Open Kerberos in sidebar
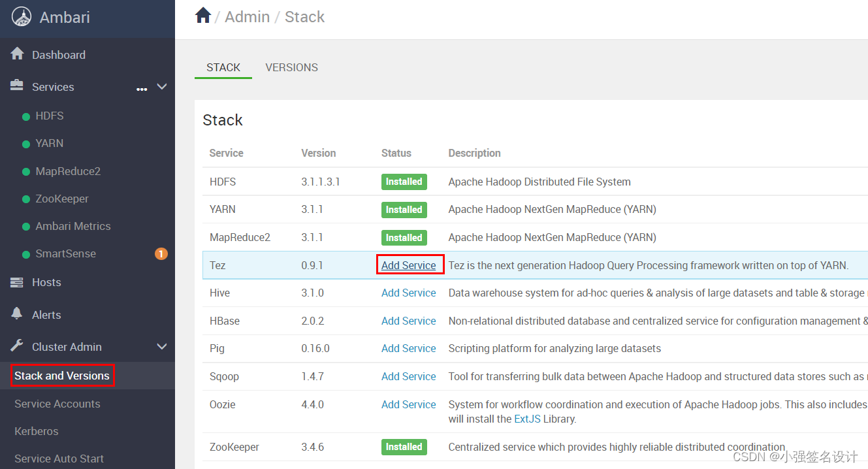Viewport: 868px width, 469px height. point(37,431)
